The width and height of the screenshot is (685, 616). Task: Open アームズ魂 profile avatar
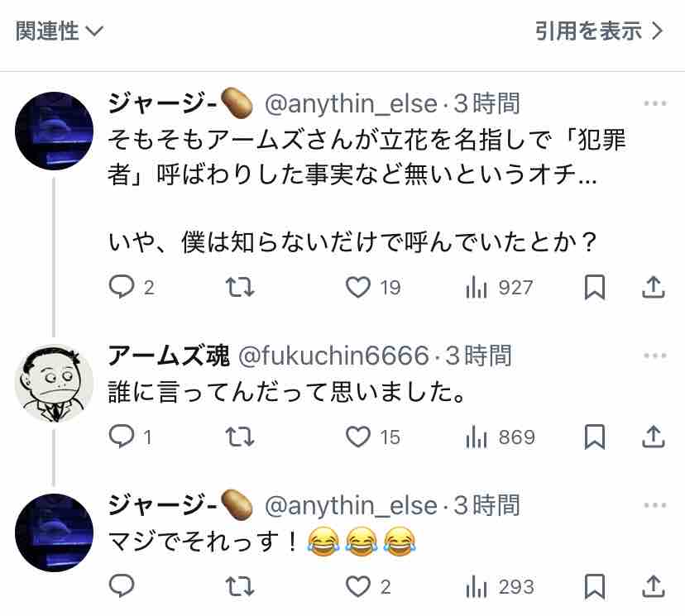coord(54,384)
